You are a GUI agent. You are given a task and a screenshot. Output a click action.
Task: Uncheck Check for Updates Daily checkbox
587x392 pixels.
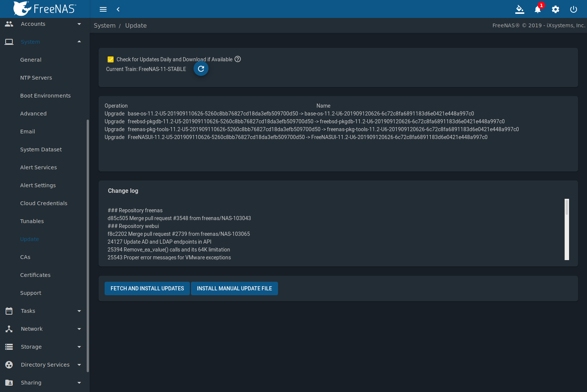coord(111,59)
